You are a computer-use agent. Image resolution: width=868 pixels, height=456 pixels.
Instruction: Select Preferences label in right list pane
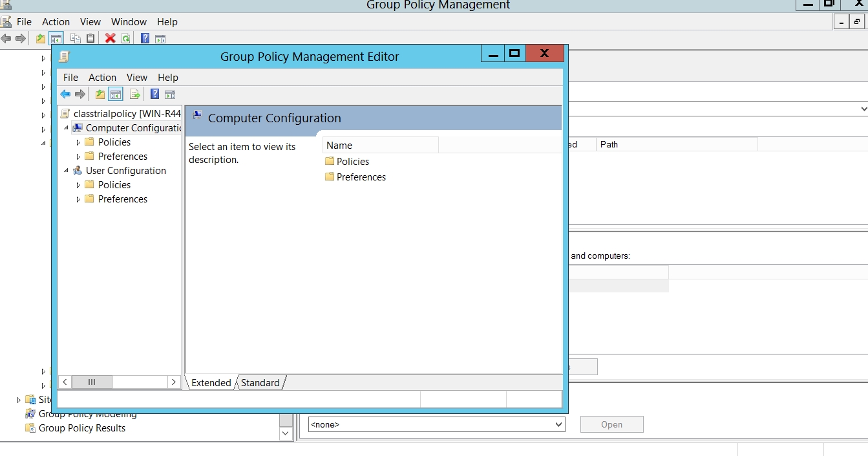pos(361,177)
